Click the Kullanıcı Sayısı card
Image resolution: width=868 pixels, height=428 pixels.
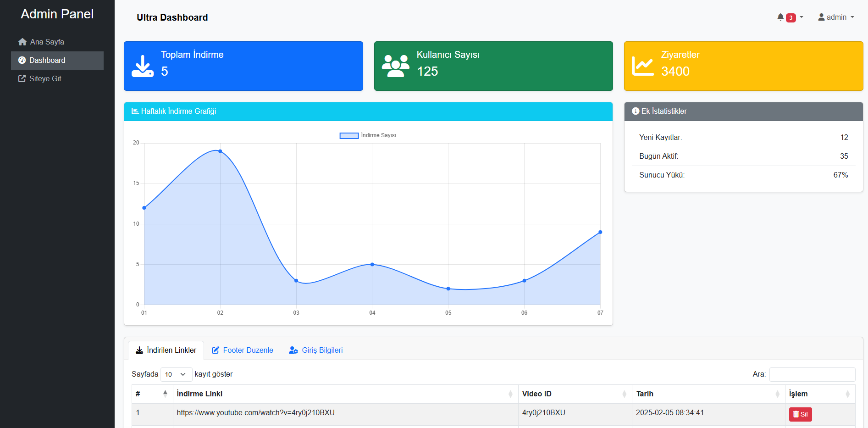click(493, 66)
